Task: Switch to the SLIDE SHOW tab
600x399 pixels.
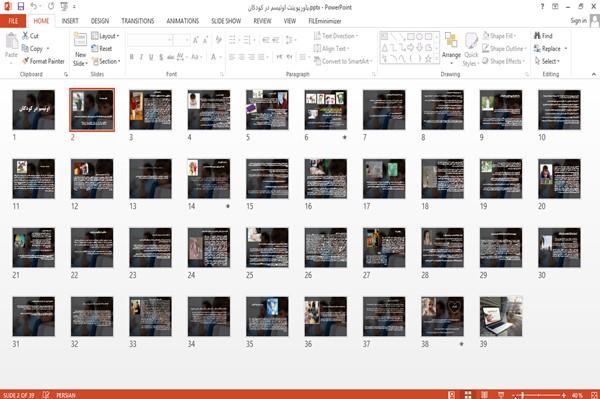Action: pyautogui.click(x=226, y=21)
